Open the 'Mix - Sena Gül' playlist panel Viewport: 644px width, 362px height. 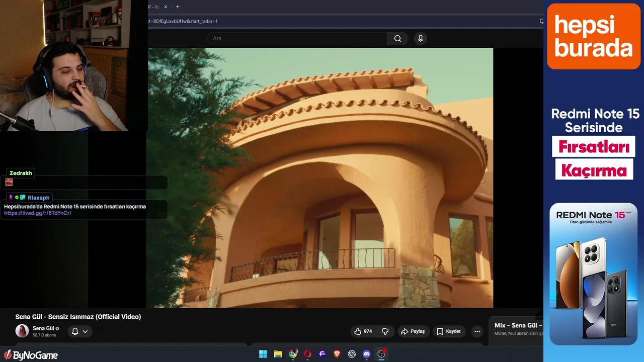pos(517,328)
